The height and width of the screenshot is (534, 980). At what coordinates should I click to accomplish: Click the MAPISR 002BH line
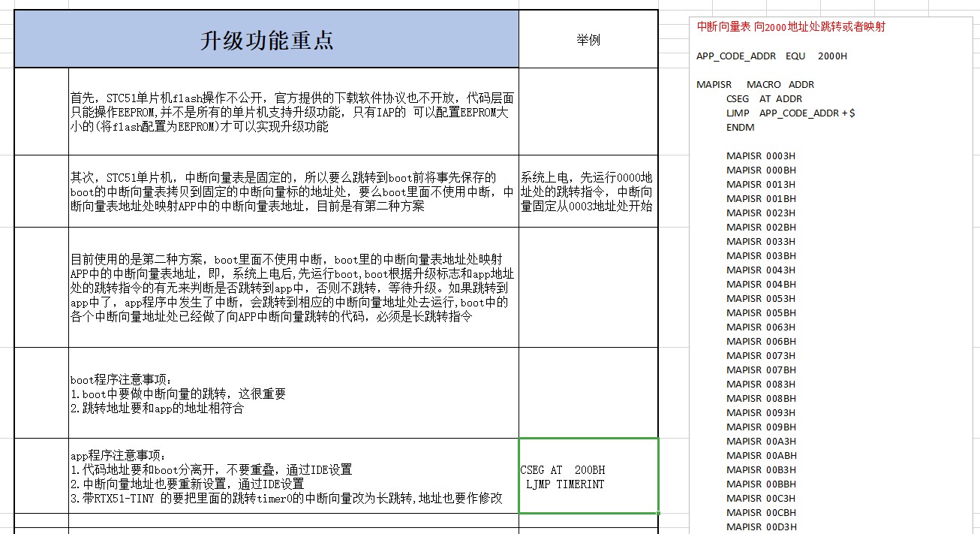[761, 227]
